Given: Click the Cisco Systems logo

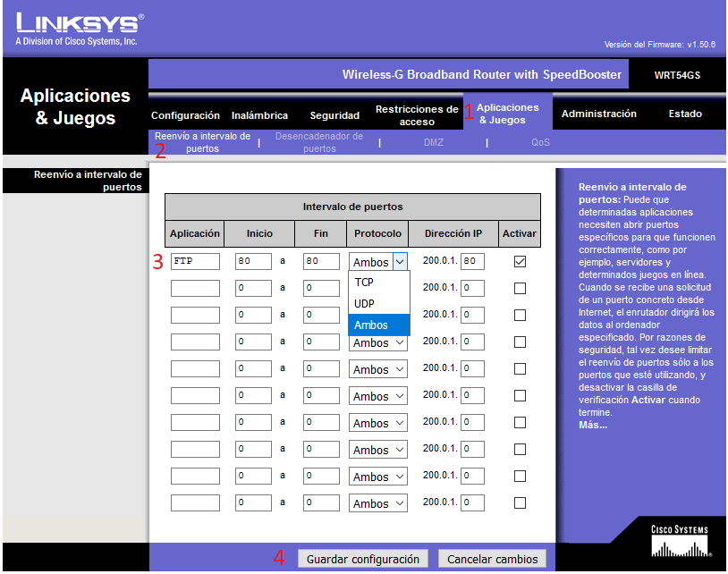Looking at the screenshot, I should pos(681,541).
